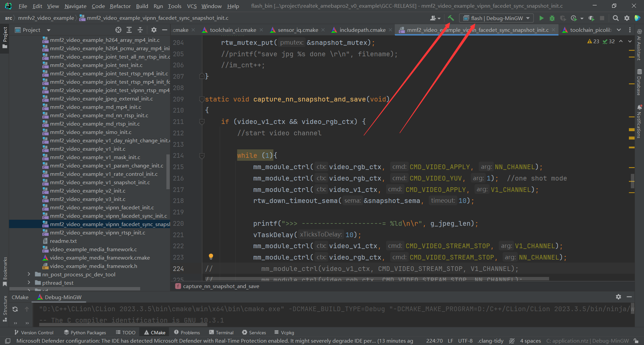644x345 pixels.
Task: Expand the nn_post_process_pc_dev_tool folder
Action: (29, 274)
